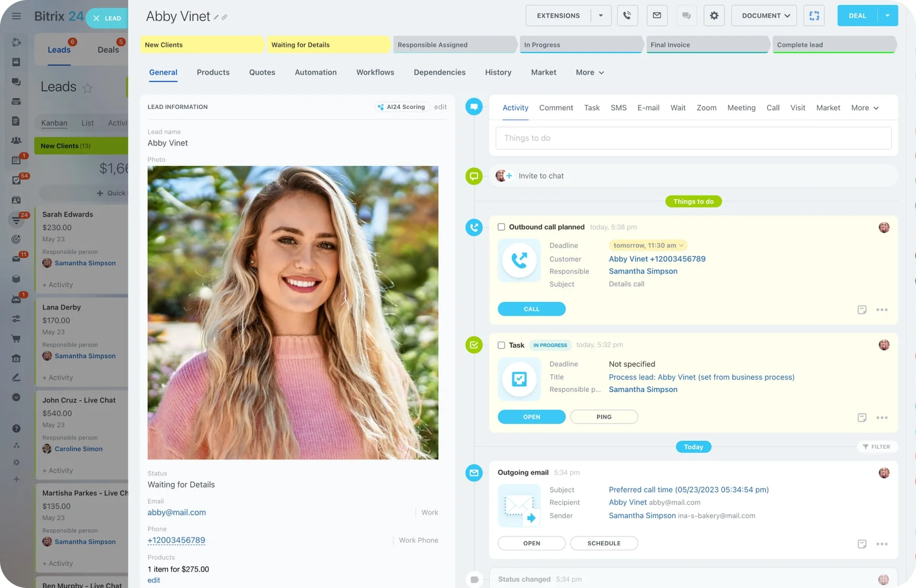
Task: Click the blue DEAL button
Action: tap(857, 16)
